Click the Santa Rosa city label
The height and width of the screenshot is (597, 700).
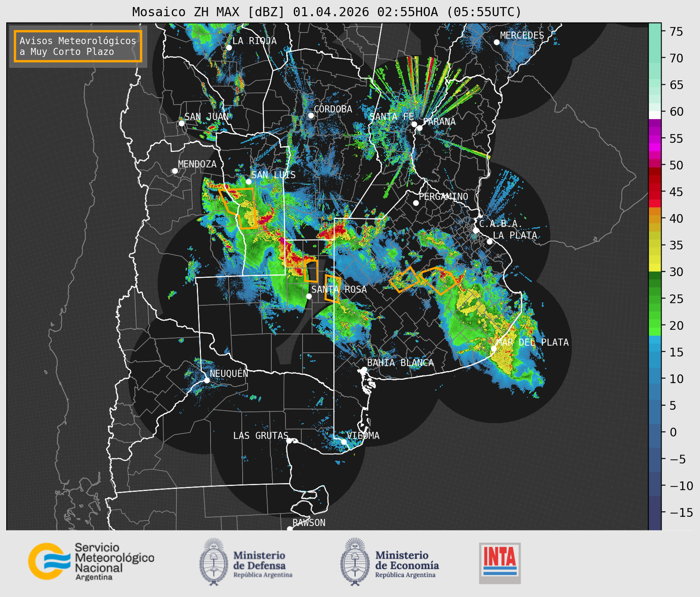coord(339,289)
